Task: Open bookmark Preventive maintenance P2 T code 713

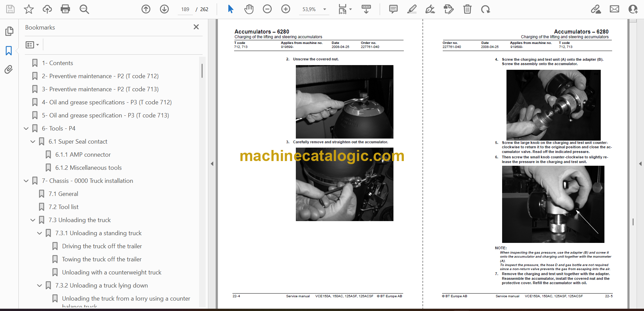Action: point(100,89)
